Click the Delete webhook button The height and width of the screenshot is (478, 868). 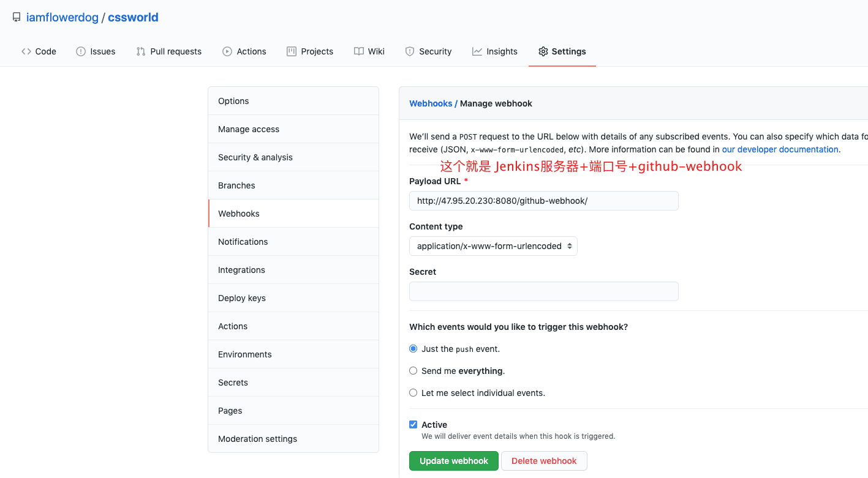pyautogui.click(x=544, y=461)
